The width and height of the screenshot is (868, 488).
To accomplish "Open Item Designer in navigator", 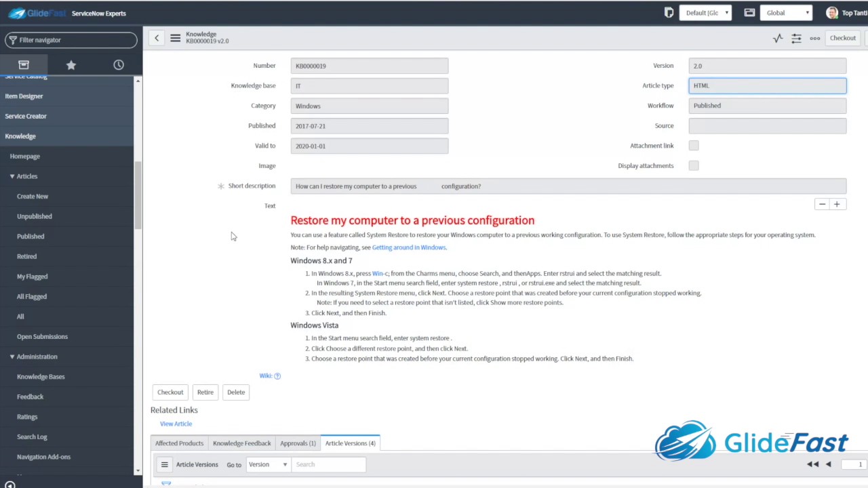I will click(x=24, y=96).
